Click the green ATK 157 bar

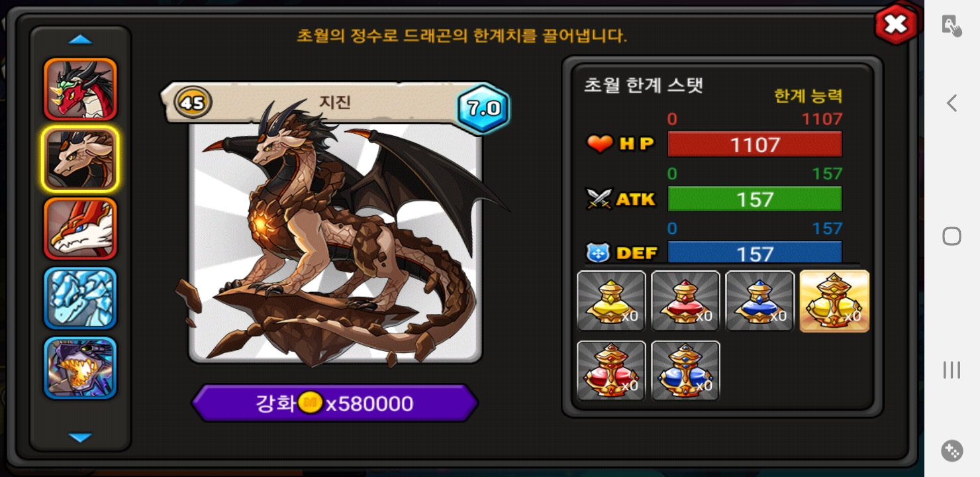coord(755,199)
